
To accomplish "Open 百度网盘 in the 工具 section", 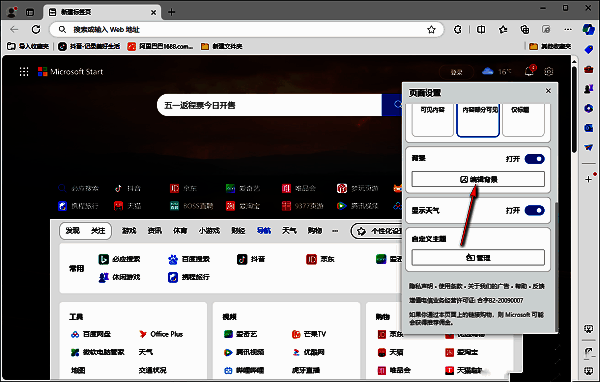I will point(91,334).
